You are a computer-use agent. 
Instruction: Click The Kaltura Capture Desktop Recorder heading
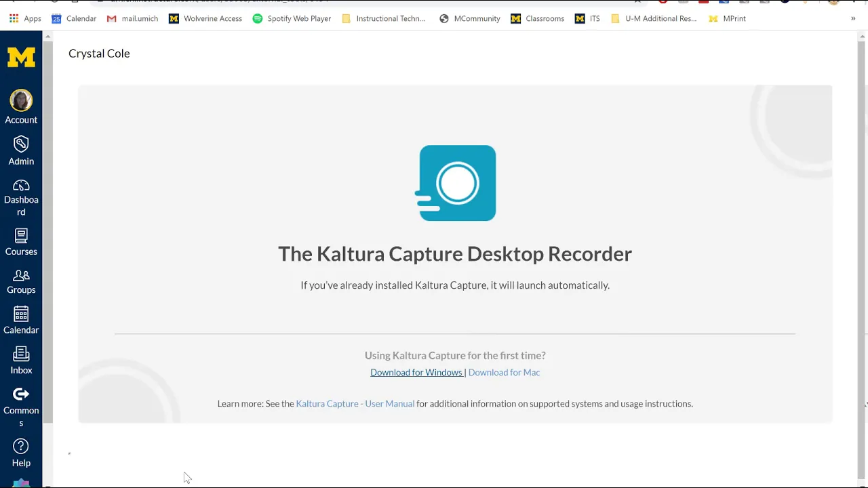(455, 253)
